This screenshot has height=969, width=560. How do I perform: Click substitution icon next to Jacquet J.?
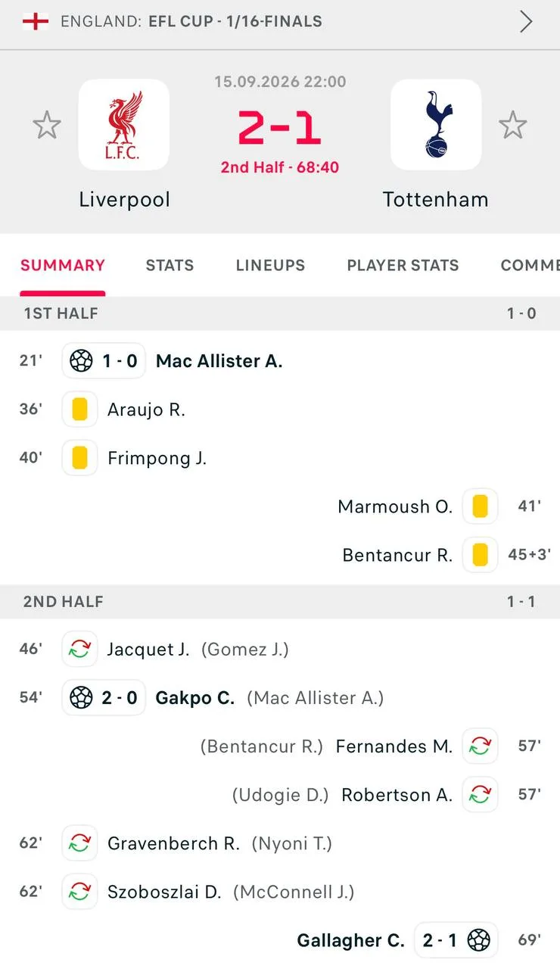click(79, 649)
